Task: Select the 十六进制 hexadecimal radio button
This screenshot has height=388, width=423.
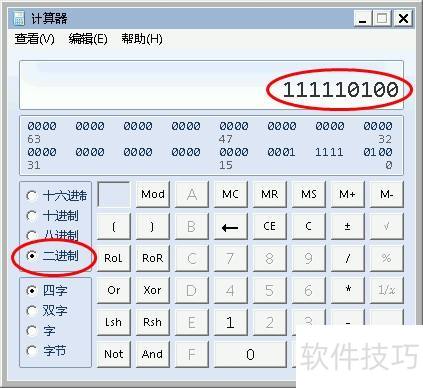Action: point(32,196)
